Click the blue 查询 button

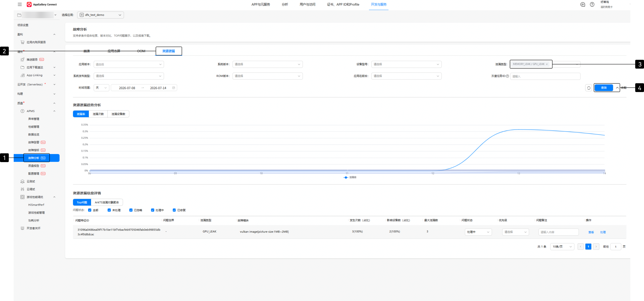click(604, 88)
